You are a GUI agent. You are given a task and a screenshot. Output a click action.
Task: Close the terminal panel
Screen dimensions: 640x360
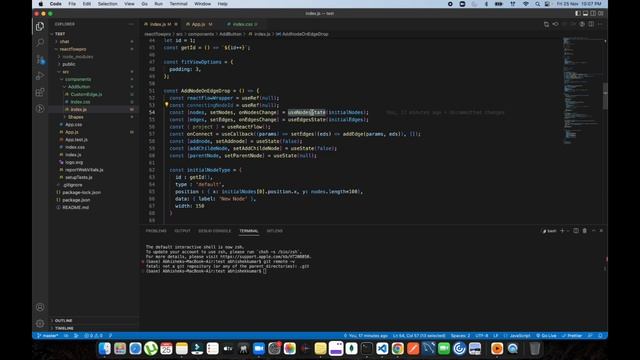coord(601,231)
